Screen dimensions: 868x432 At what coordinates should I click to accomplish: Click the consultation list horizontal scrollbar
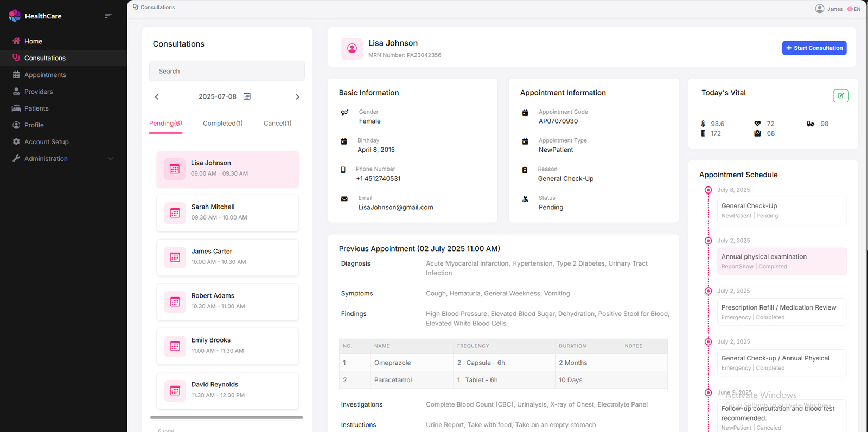tap(226, 417)
